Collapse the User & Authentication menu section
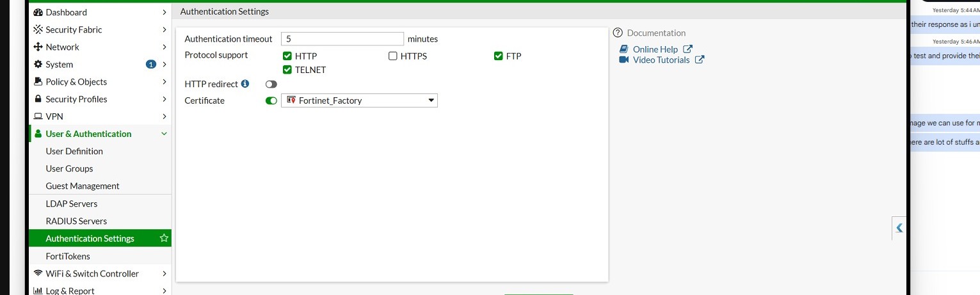Viewport: 980px width, 295px height. tap(165, 134)
